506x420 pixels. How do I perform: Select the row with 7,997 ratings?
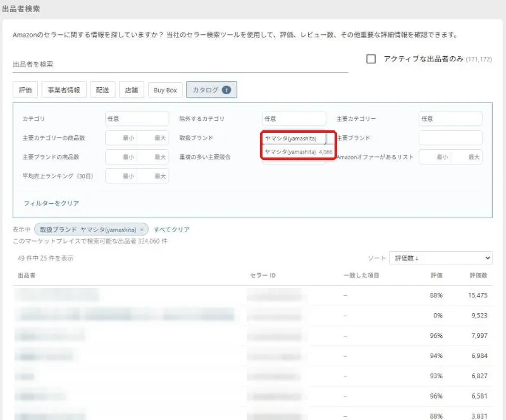click(252, 336)
